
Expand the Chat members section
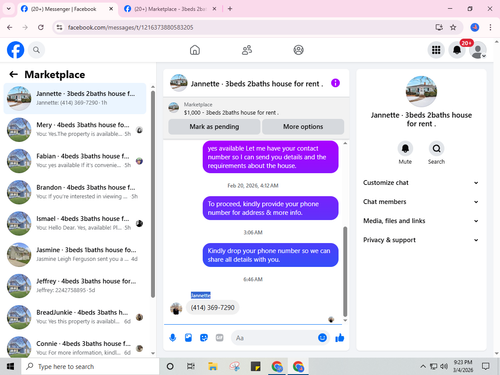point(421,202)
